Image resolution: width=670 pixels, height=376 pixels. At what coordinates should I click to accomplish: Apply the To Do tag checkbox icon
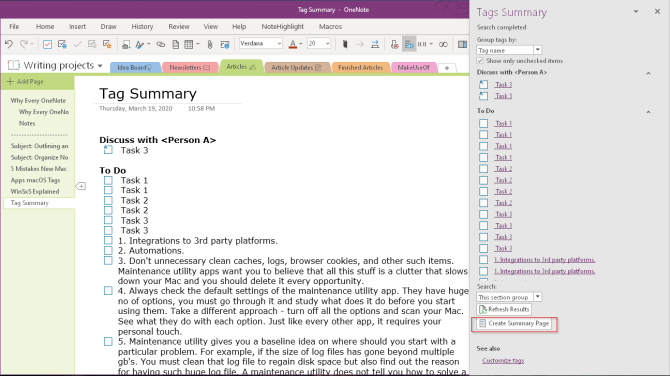[x=47, y=44]
